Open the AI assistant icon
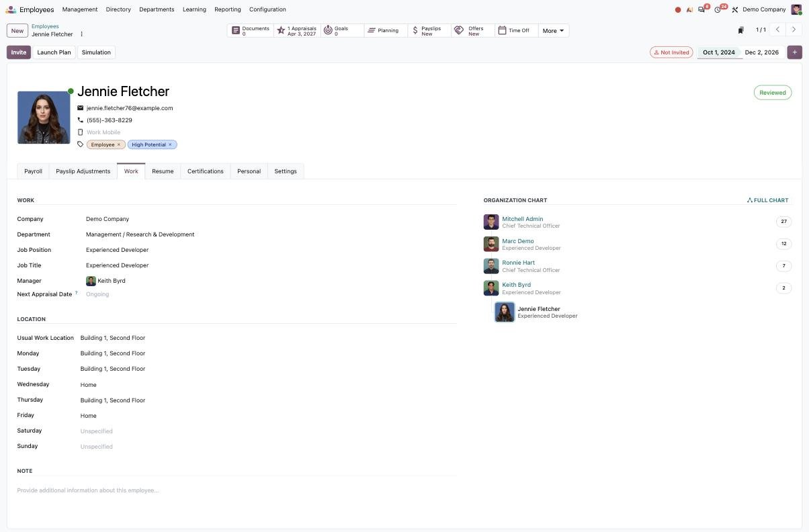 (x=689, y=9)
